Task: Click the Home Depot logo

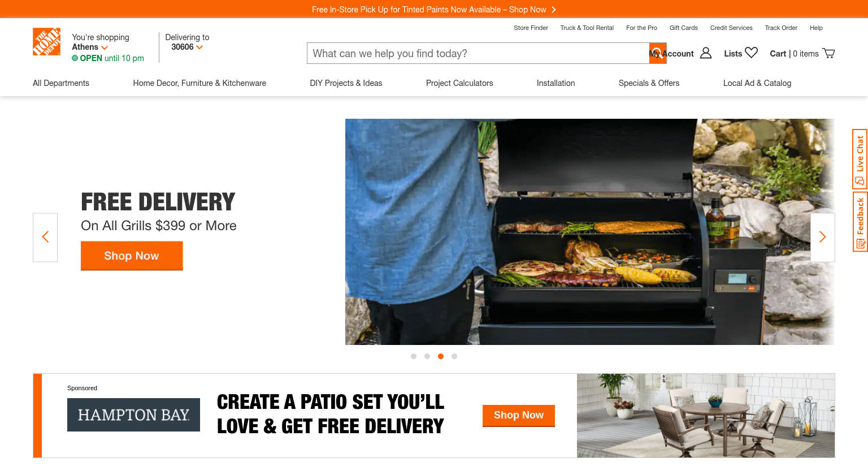Action: click(x=46, y=42)
